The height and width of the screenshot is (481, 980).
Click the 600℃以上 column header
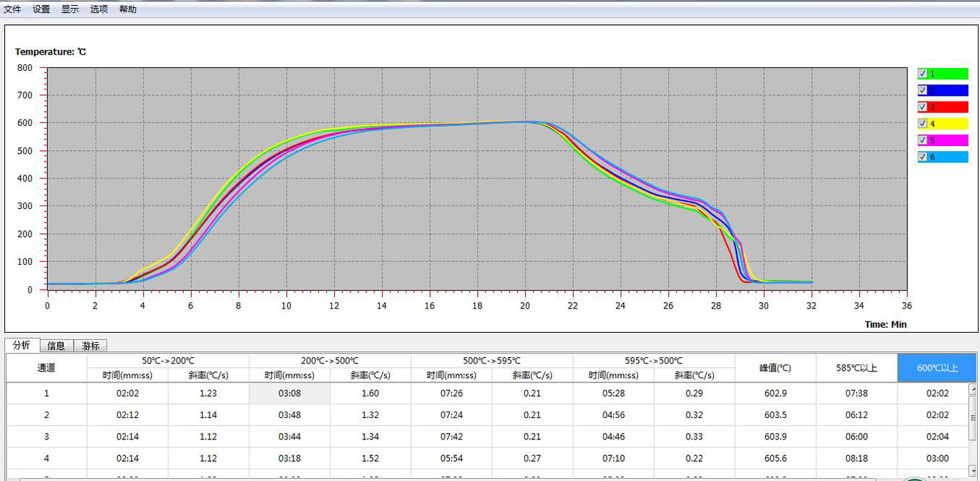pos(936,368)
